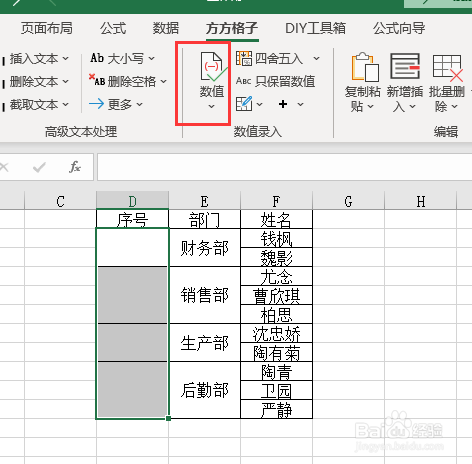Image resolution: width=472 pixels, height=464 pixels.
Task: Select column F header
Action: pyautogui.click(x=276, y=201)
